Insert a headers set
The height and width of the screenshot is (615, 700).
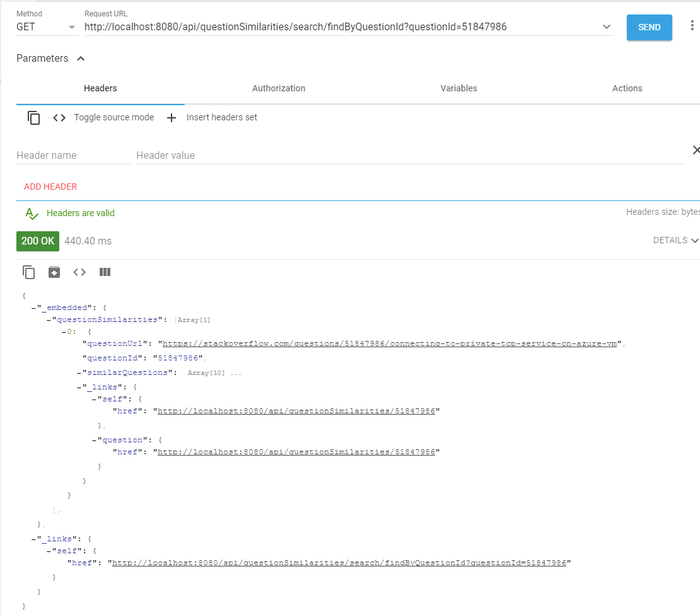pyautogui.click(x=171, y=117)
